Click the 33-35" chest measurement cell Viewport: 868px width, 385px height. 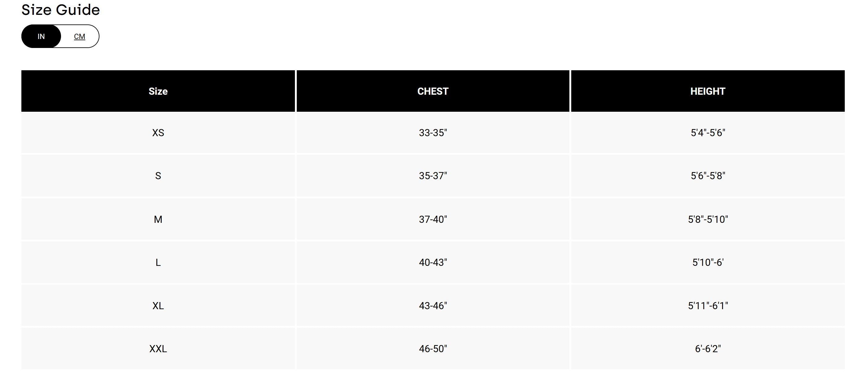(433, 133)
